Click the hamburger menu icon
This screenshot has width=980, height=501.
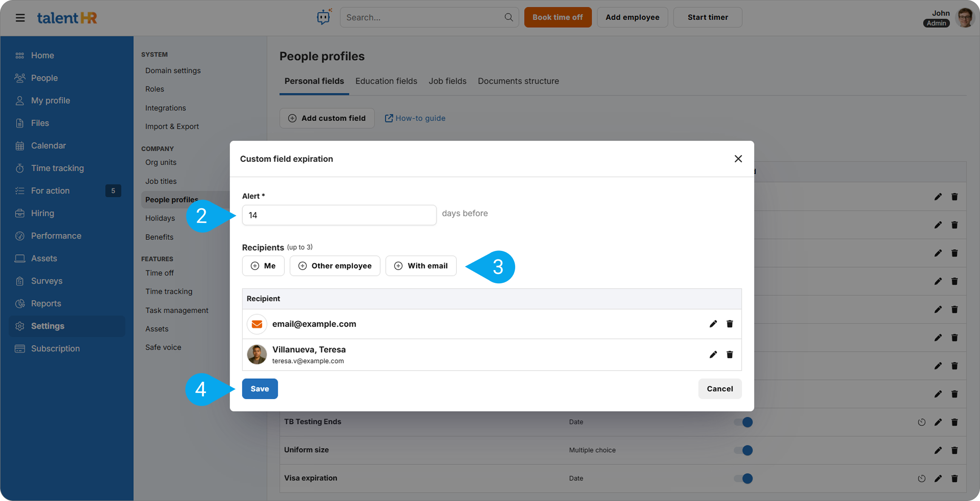click(x=20, y=17)
